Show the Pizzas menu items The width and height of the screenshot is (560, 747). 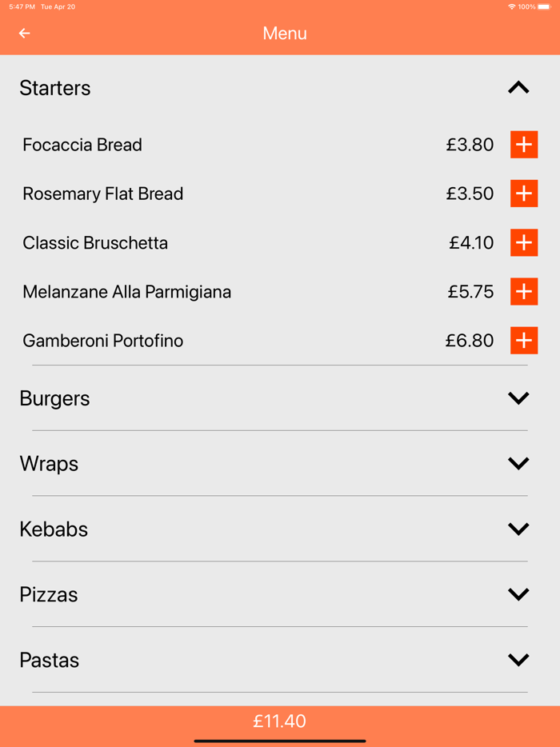point(518,594)
